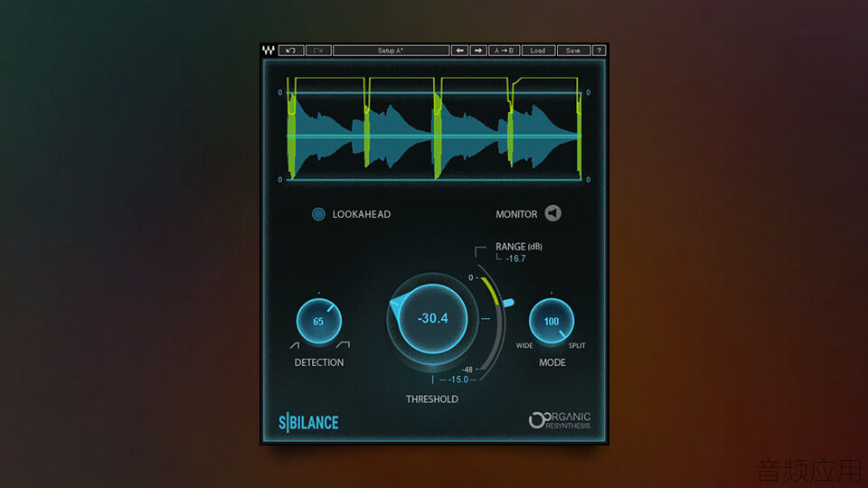Toggle the Lookahead switch

(x=318, y=214)
